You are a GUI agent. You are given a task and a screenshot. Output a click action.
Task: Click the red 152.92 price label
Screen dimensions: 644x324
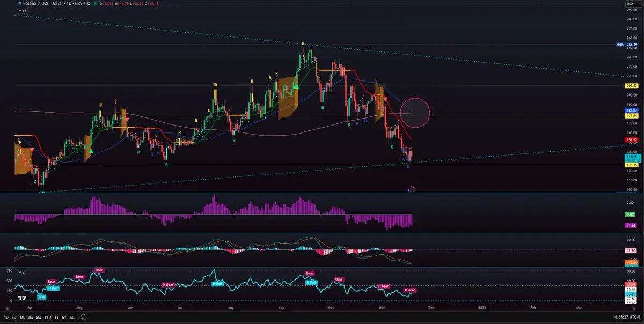[x=632, y=139]
